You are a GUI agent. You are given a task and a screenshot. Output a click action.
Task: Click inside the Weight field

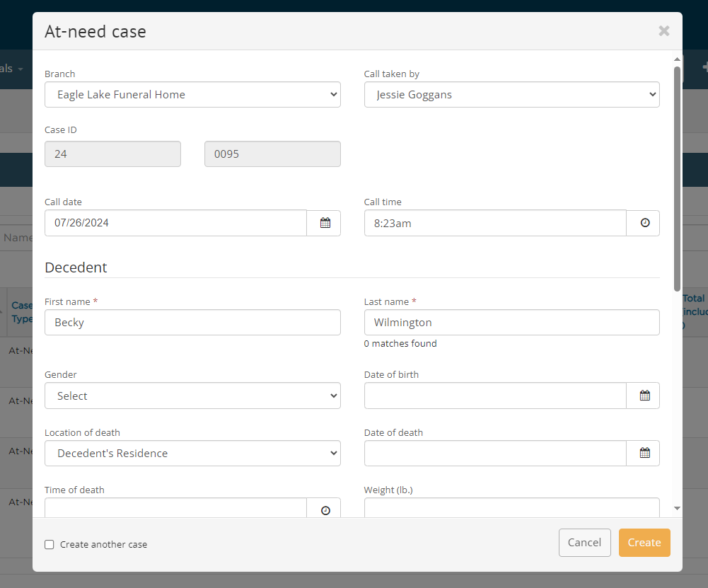point(511,508)
